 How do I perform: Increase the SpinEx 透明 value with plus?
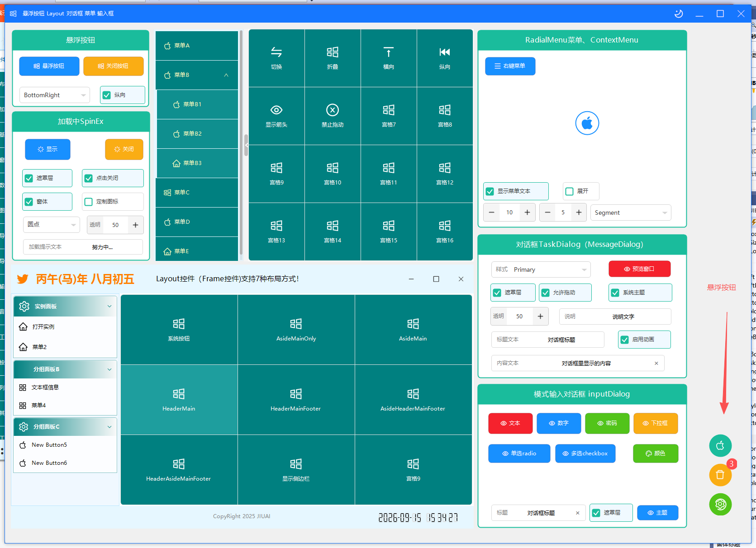tap(135, 225)
